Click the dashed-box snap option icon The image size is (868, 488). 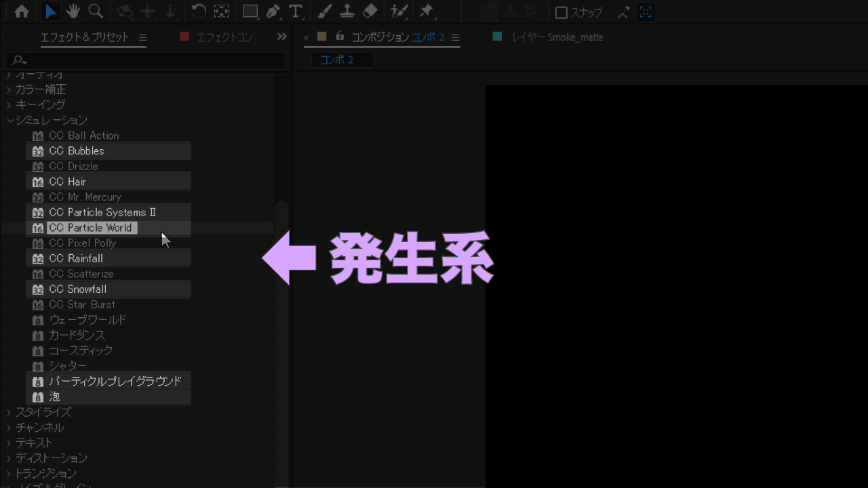645,12
